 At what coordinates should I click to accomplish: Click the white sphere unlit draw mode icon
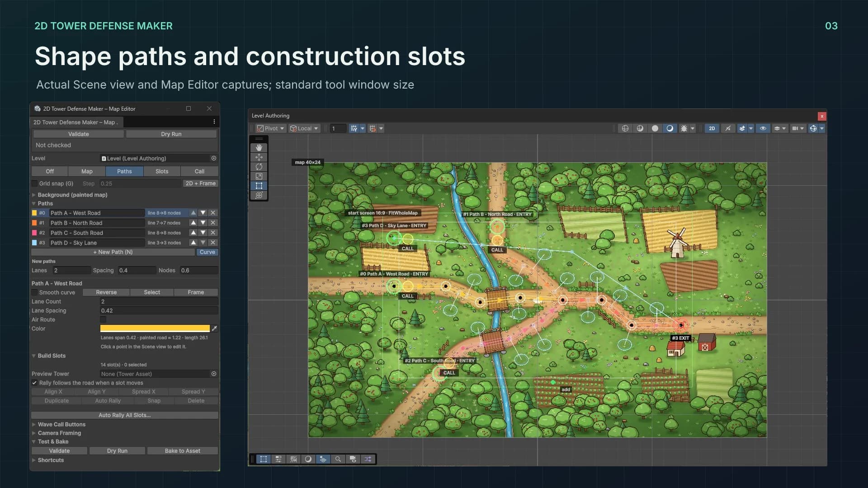(x=655, y=128)
